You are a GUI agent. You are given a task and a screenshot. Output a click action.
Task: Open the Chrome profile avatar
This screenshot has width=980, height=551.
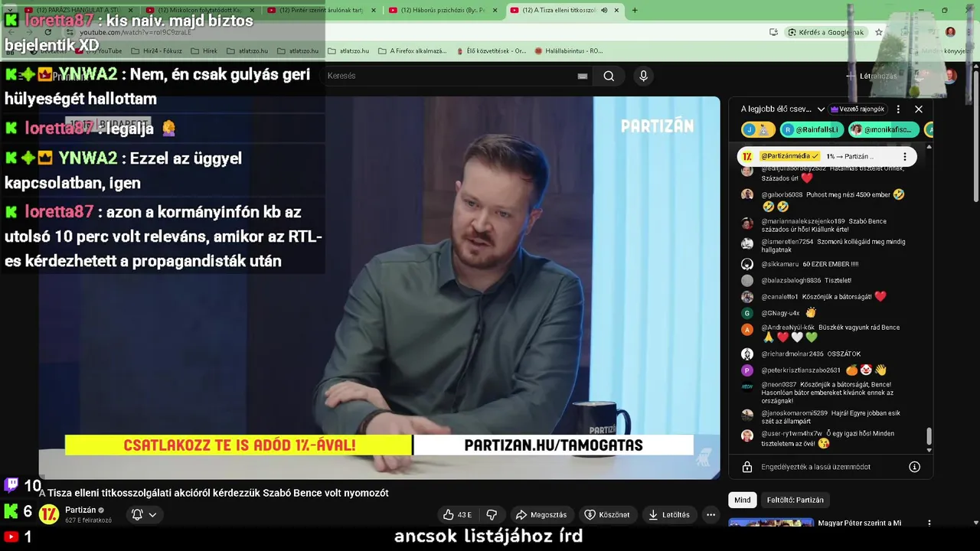(x=950, y=32)
